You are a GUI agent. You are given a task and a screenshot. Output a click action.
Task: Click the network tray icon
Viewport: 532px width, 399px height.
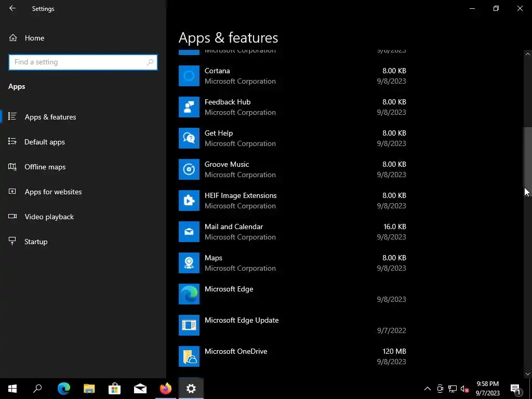tap(453, 389)
